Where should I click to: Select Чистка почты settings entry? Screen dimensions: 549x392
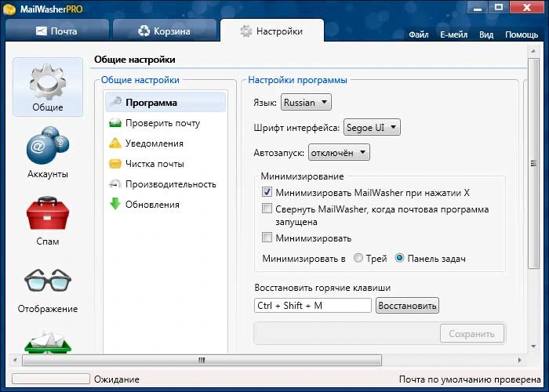165,163
